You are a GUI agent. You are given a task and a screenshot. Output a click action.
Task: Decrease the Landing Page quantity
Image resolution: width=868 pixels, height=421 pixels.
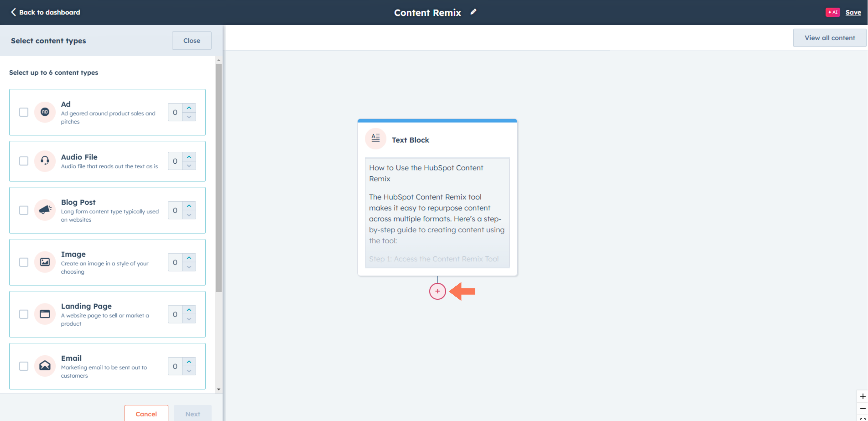point(189,318)
